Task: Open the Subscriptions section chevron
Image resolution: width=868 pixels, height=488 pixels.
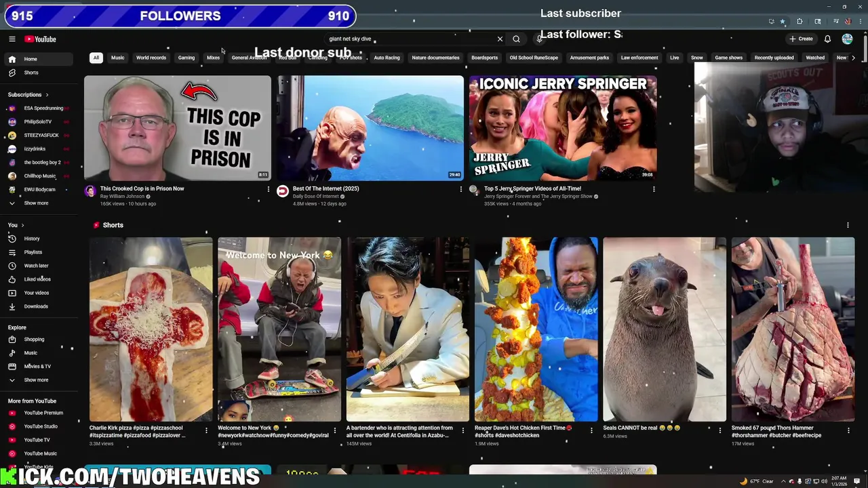Action: point(47,95)
